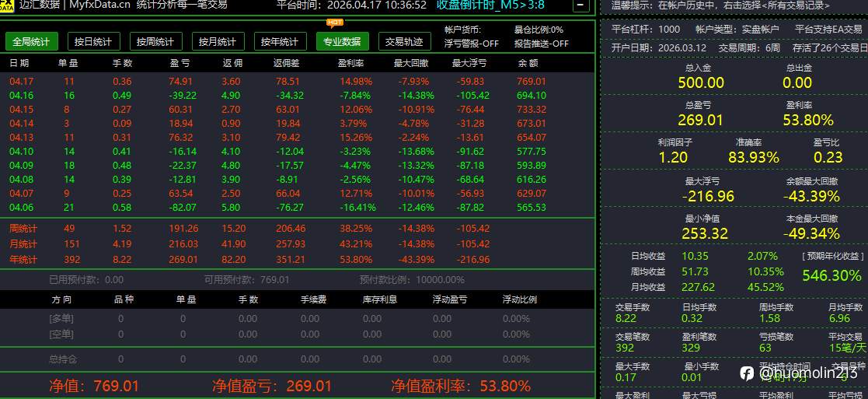
Task: Click the 收盘倒计时_M5>3:8 countdown text
Action: (x=490, y=5)
